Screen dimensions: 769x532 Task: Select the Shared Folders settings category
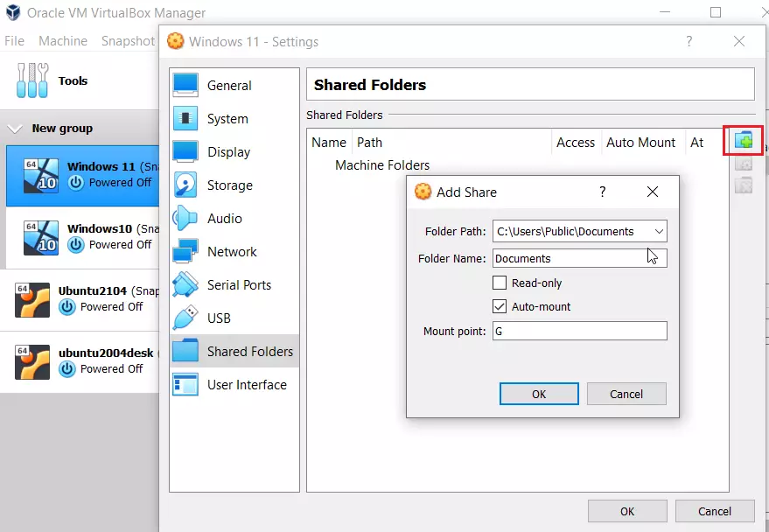pyautogui.click(x=234, y=351)
